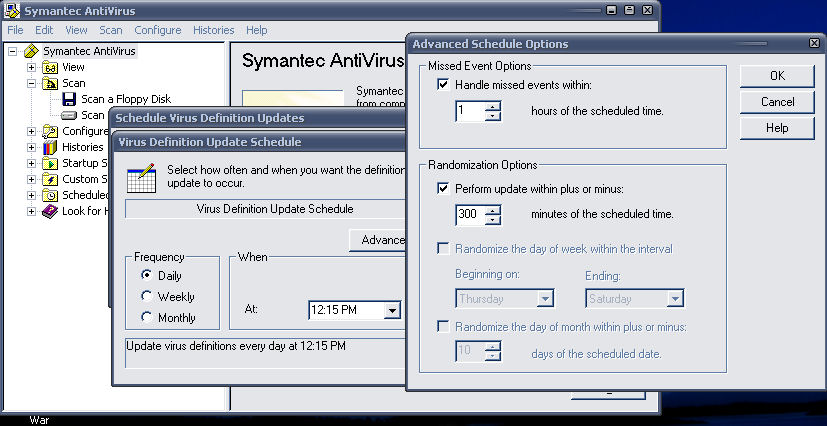Click the Advanced button in schedule dialog
The height and width of the screenshot is (426, 827).
click(x=378, y=240)
